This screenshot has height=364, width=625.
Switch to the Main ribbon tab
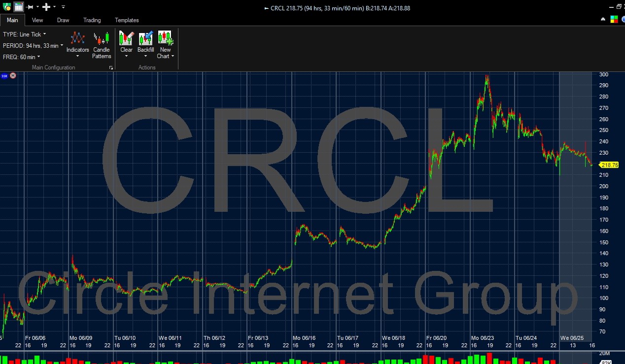coord(12,20)
